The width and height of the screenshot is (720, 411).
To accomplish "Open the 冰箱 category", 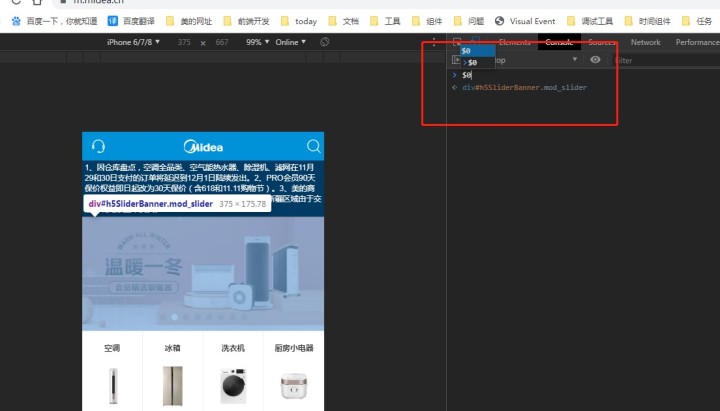I will coord(173,348).
